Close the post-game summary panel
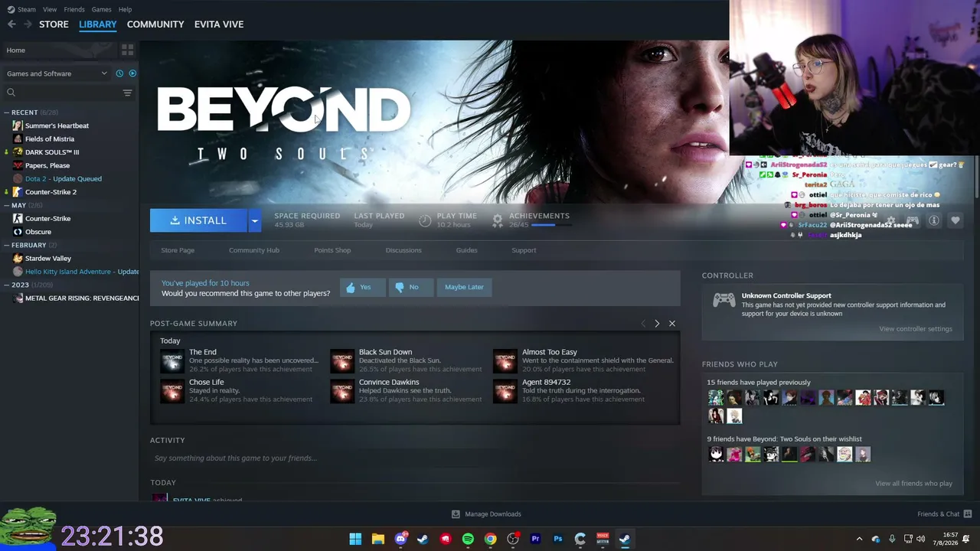 click(x=672, y=324)
